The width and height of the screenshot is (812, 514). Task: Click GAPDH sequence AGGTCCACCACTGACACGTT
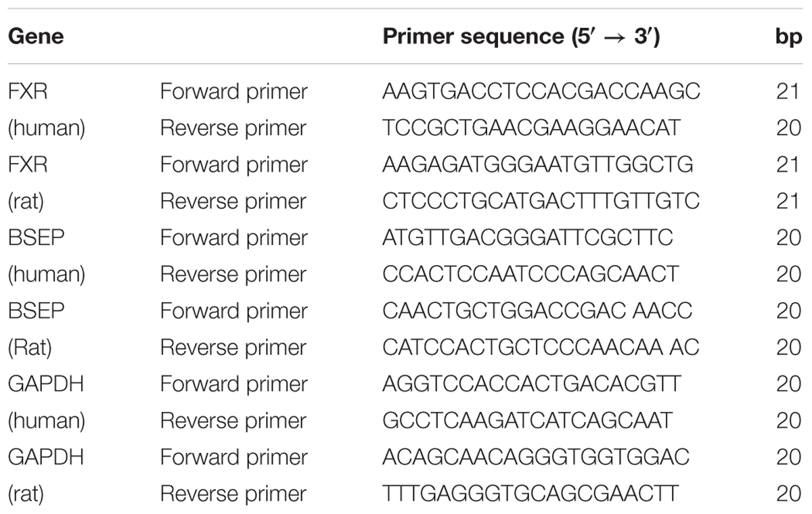[532, 383]
